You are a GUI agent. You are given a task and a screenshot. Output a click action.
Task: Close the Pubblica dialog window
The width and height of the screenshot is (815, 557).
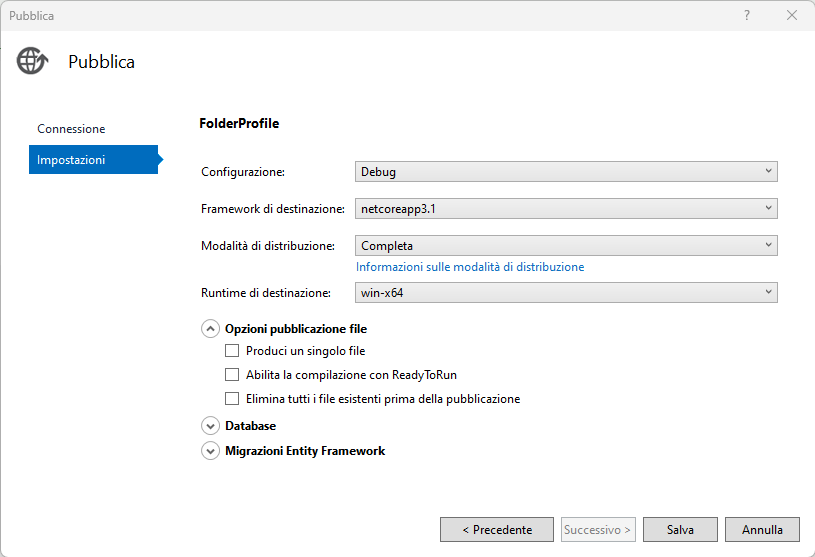tap(792, 15)
